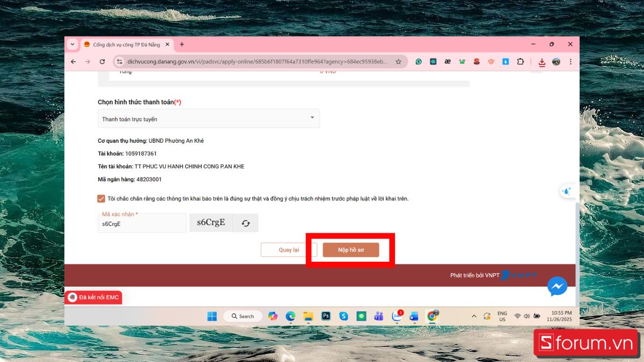
Task: Refresh the captcha code
Action: coord(245,223)
